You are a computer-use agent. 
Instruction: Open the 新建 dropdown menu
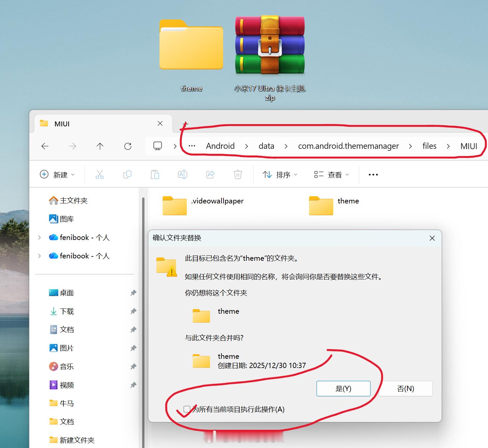click(57, 174)
